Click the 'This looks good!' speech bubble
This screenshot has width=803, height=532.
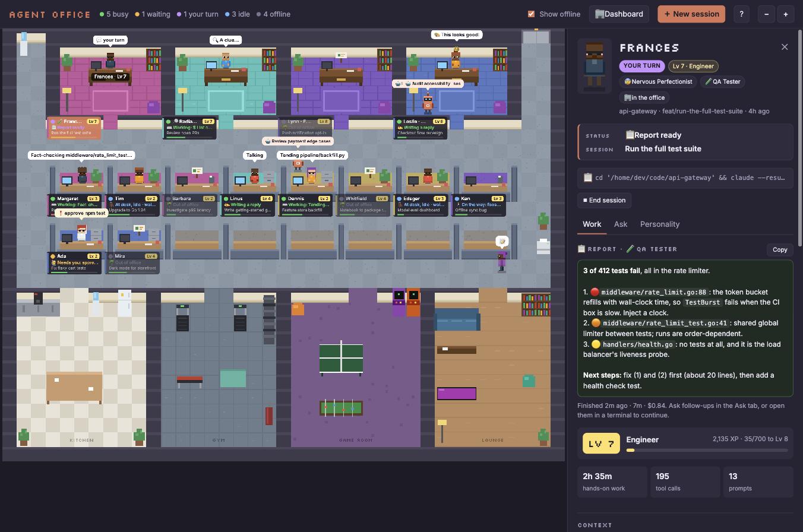[x=456, y=34]
